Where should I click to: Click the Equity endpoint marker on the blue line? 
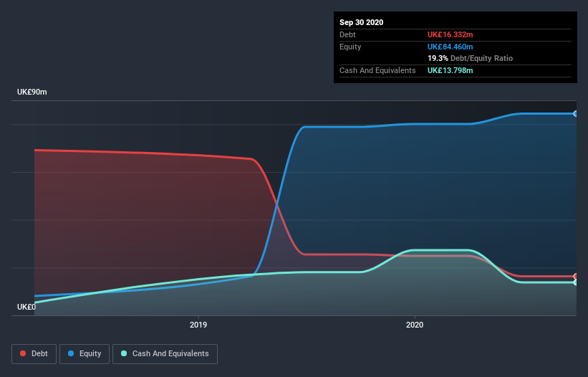tap(576, 114)
